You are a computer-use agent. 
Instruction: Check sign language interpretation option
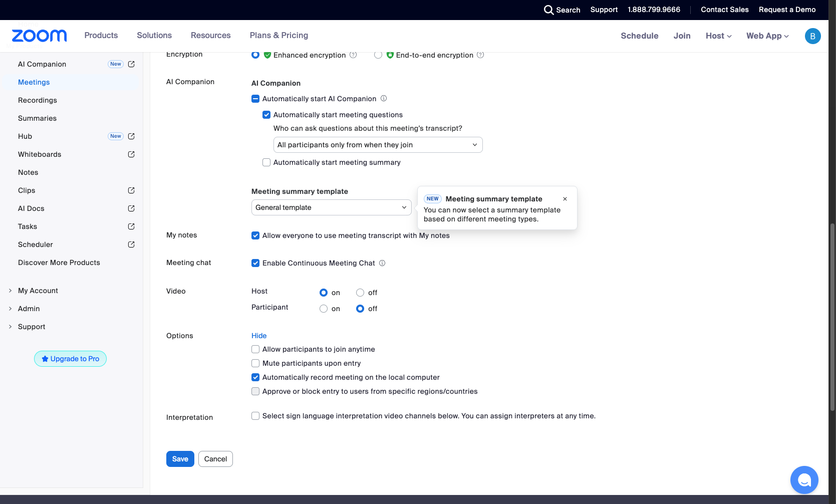point(255,416)
